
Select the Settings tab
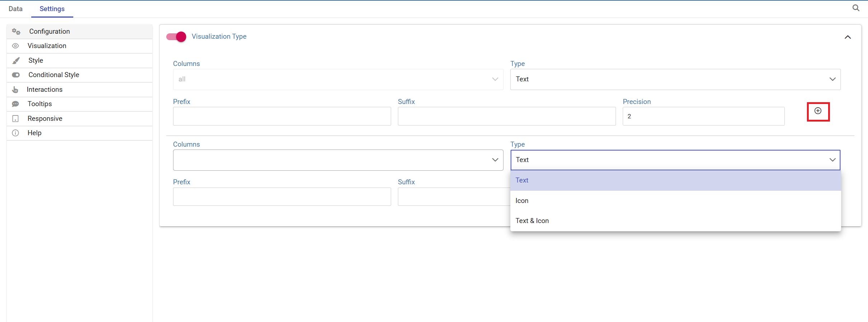(x=52, y=9)
